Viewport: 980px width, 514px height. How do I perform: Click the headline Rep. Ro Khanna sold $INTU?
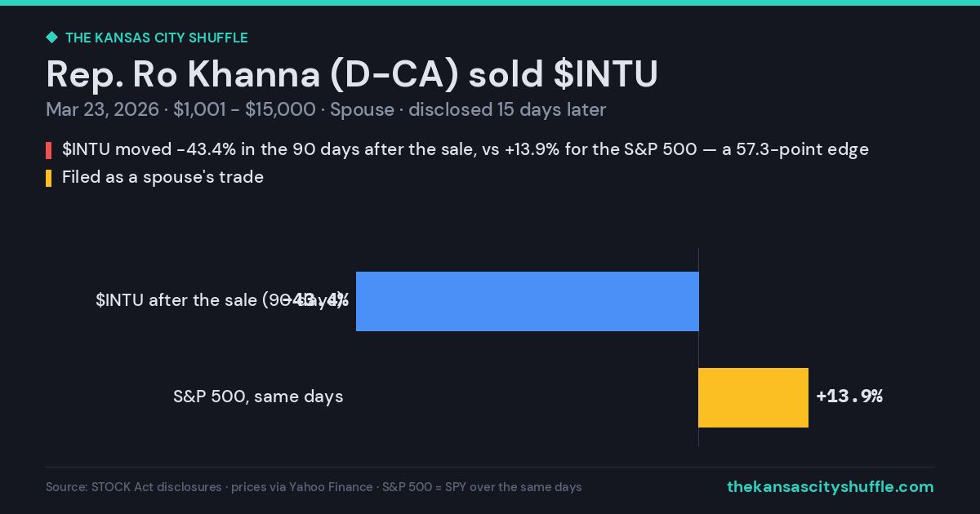352,74
